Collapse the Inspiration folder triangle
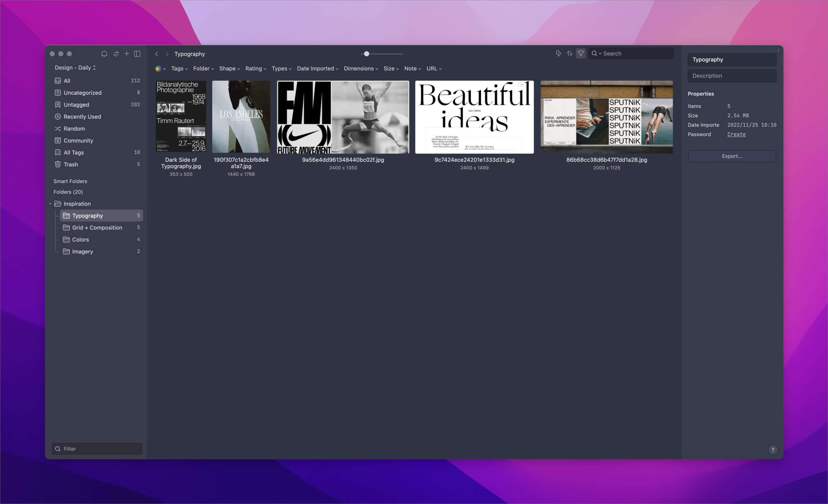828x504 pixels. tap(50, 204)
